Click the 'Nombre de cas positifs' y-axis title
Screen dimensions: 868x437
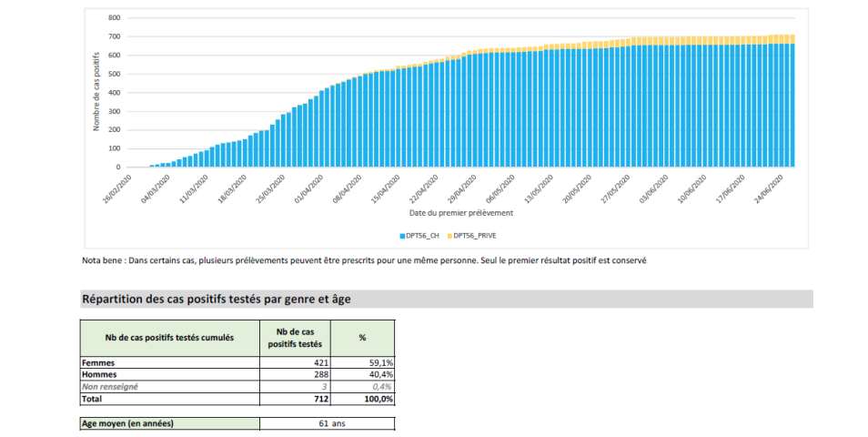pyautogui.click(x=95, y=93)
